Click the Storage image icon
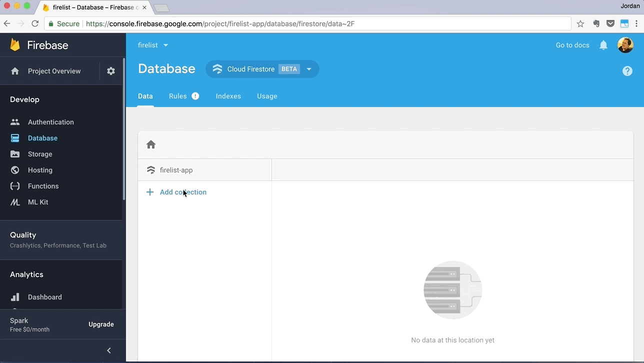The width and height of the screenshot is (644, 363). tap(15, 154)
